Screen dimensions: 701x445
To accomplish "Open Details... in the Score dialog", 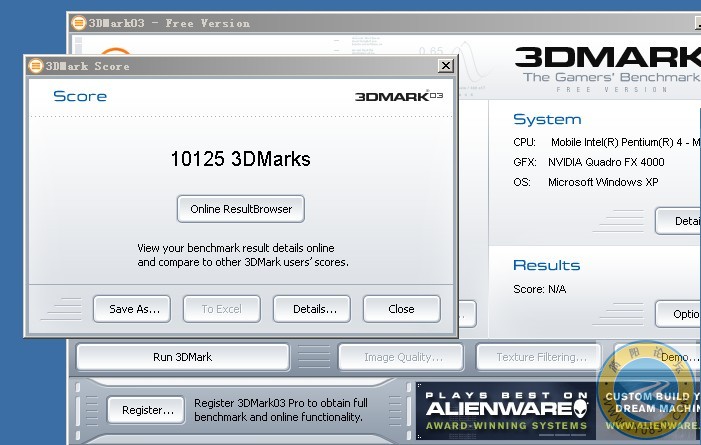I will [312, 309].
